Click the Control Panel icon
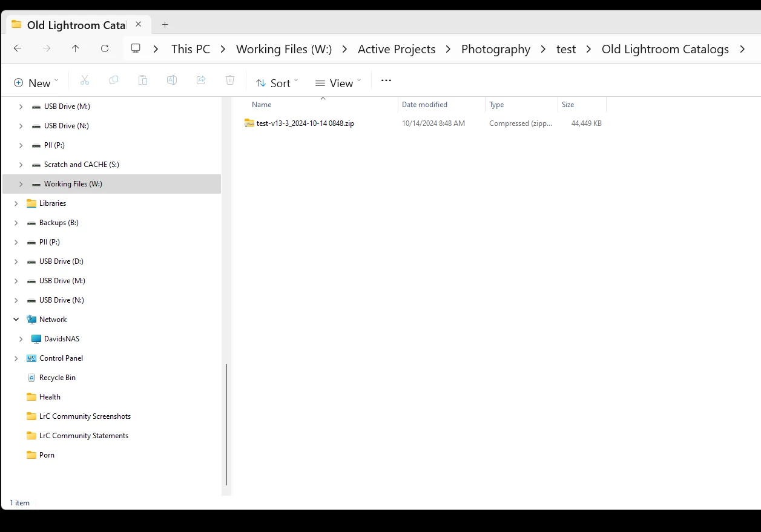This screenshot has height=532, width=761. [x=31, y=358]
